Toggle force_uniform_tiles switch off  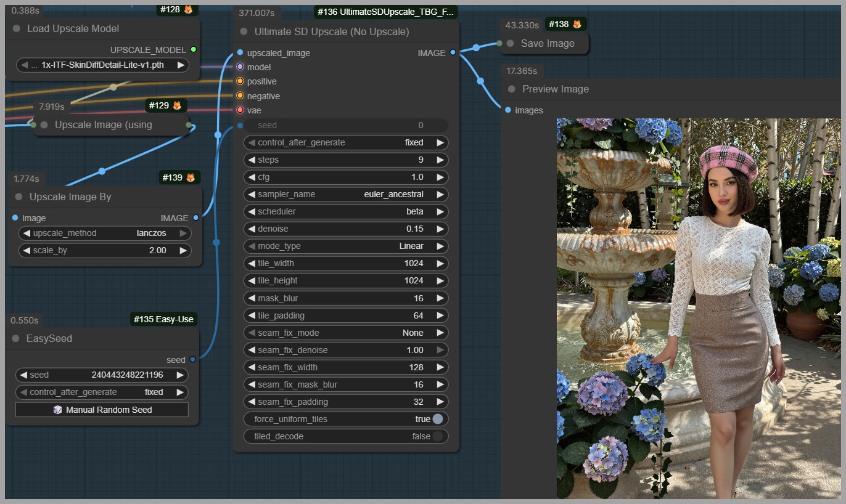point(437,419)
